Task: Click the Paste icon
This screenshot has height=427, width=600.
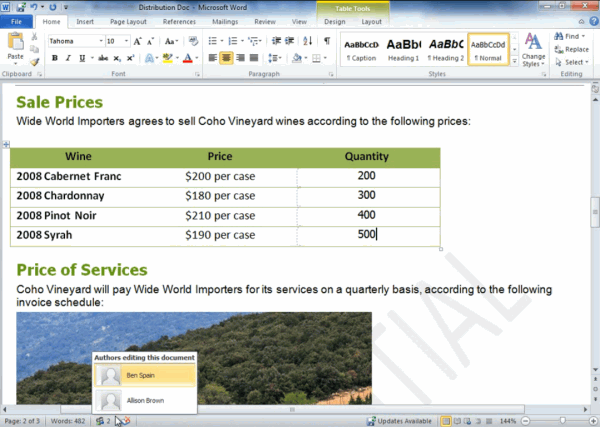Action: pyautogui.click(x=15, y=42)
